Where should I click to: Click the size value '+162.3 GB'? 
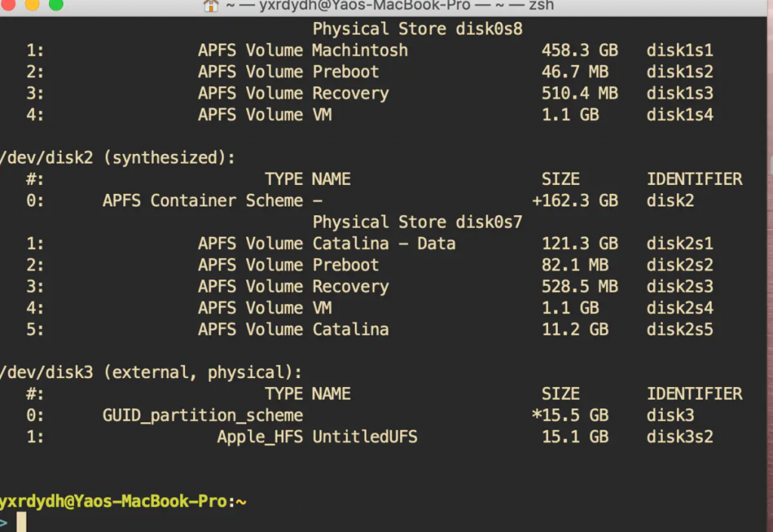pos(574,201)
